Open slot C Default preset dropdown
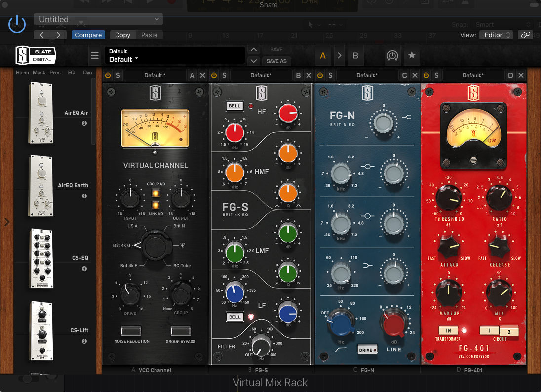This screenshot has width=541, height=392. click(x=367, y=75)
